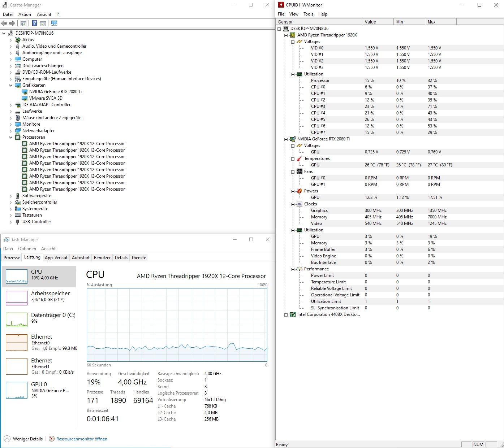Expand the Monitore node

(11, 124)
